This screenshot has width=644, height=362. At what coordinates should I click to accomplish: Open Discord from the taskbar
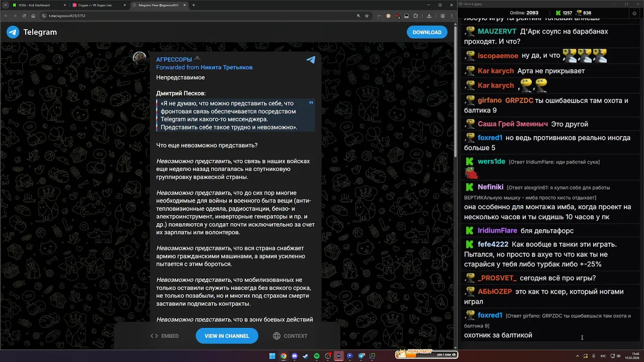[x=295, y=356]
